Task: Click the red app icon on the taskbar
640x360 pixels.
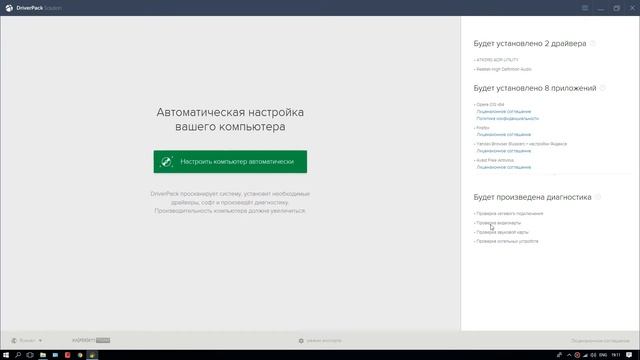Action: click(x=67, y=355)
